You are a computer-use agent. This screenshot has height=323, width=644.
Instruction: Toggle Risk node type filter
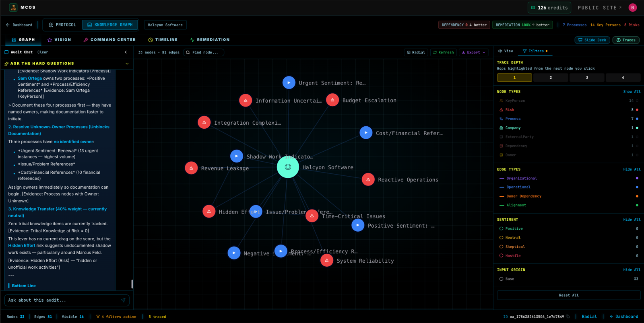568,110
